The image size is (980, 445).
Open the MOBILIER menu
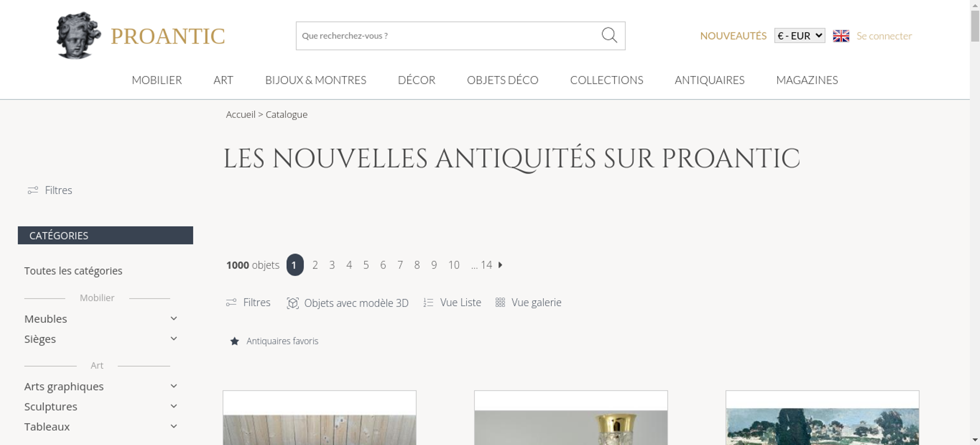(157, 80)
